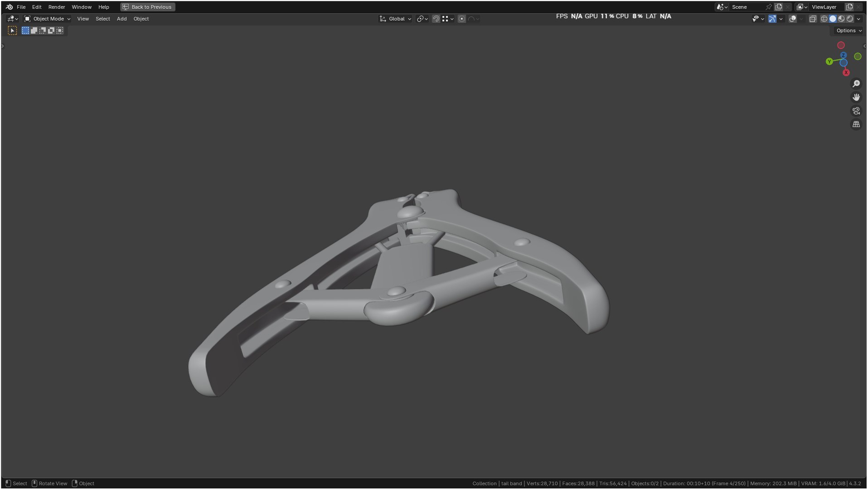This screenshot has height=490, width=868.
Task: Open the viewport Add menu
Action: pos(121,19)
